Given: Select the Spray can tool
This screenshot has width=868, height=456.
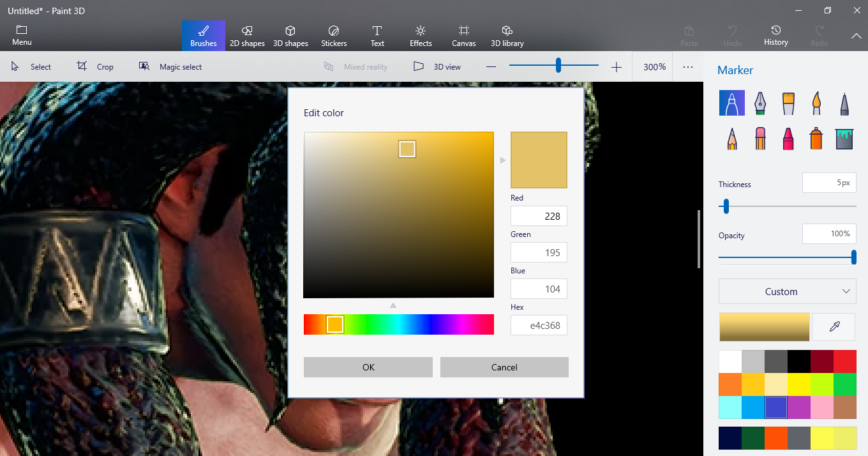Looking at the screenshot, I should pyautogui.click(x=816, y=139).
